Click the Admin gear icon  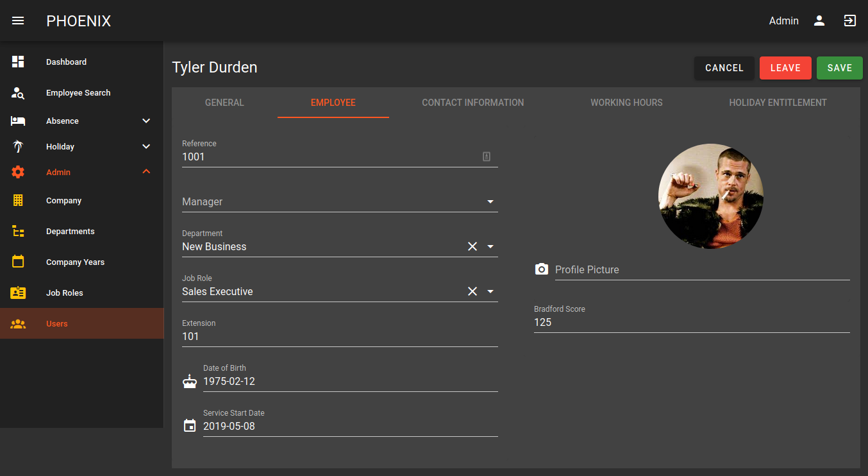pyautogui.click(x=18, y=172)
